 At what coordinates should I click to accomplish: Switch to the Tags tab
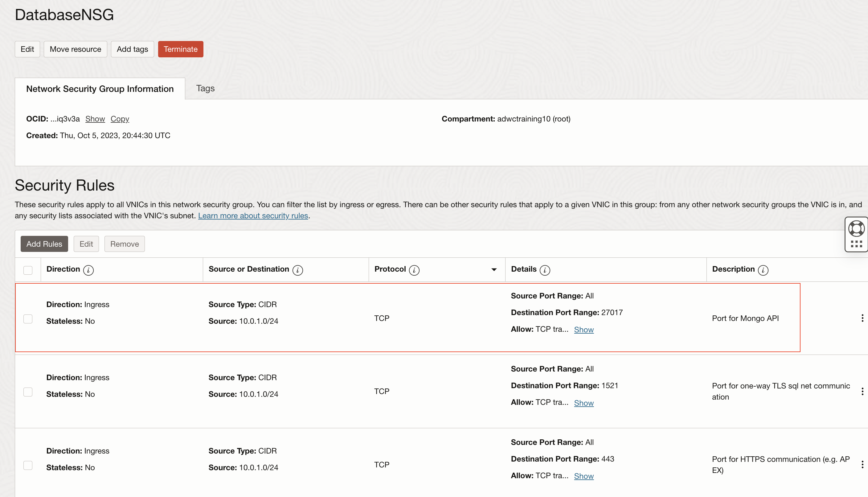pos(205,88)
